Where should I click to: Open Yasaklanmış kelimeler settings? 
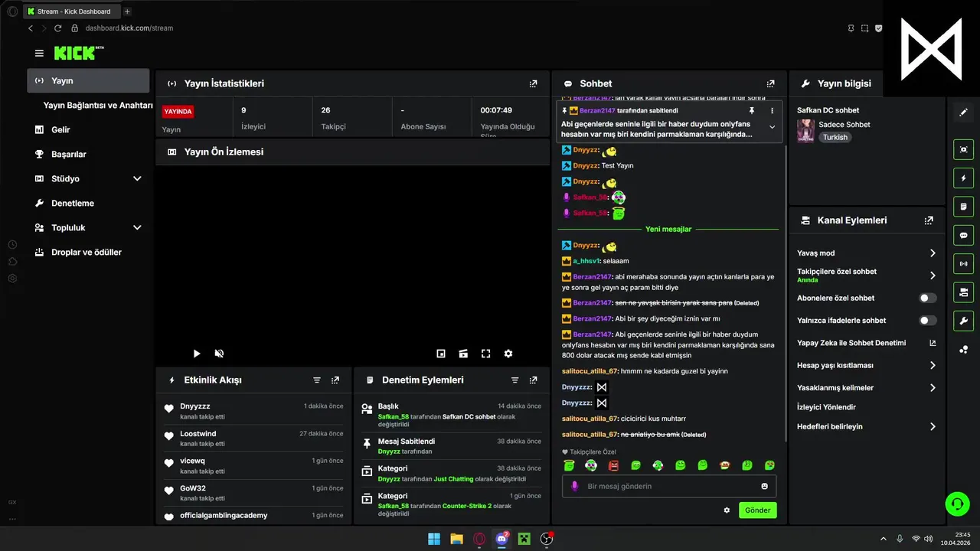tap(866, 388)
